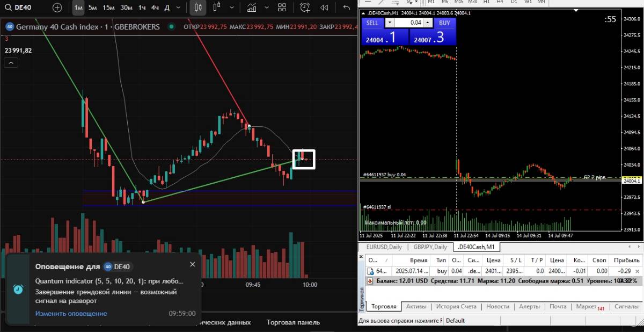The image size is (644, 332).
Task: Decrease the lot volume with down arrow
Action: [390, 23]
